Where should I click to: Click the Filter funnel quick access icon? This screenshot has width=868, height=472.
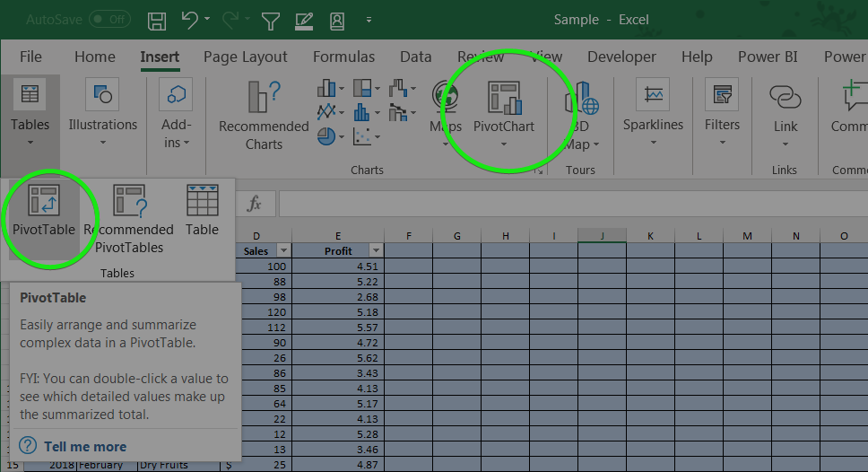271,21
